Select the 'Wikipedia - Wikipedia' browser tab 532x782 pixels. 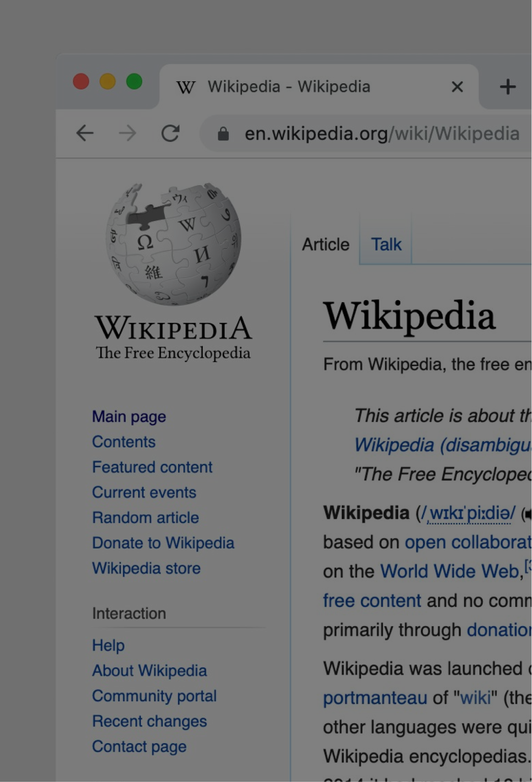click(319, 87)
